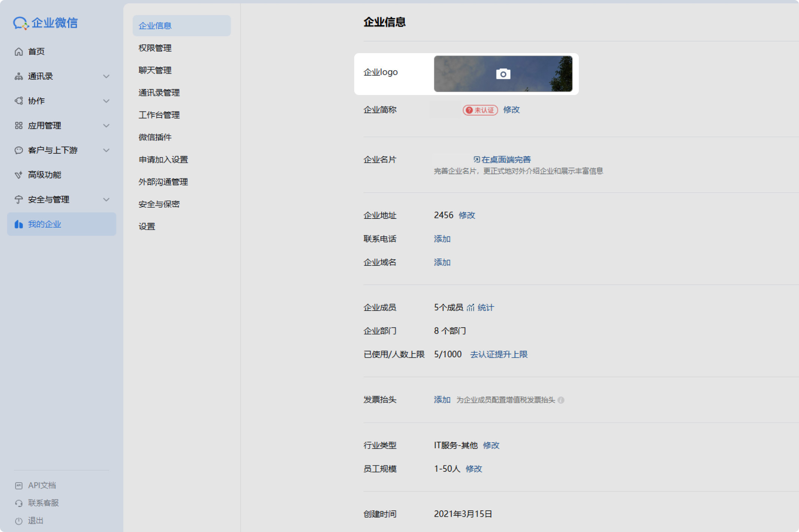Image resolution: width=799 pixels, height=532 pixels.
Task: Expand the 协作 chevron
Action: (106, 101)
